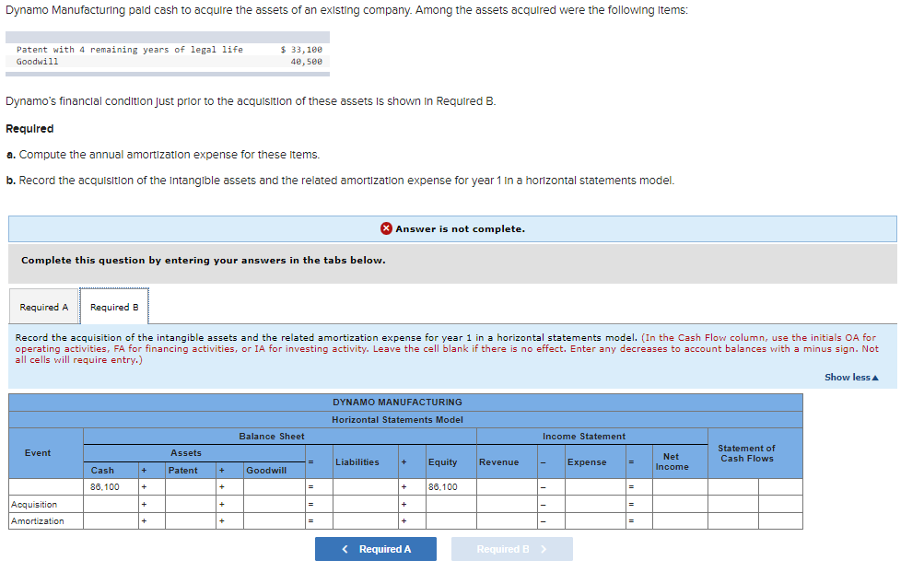Click the Expense cell in Amortization row

(595, 520)
